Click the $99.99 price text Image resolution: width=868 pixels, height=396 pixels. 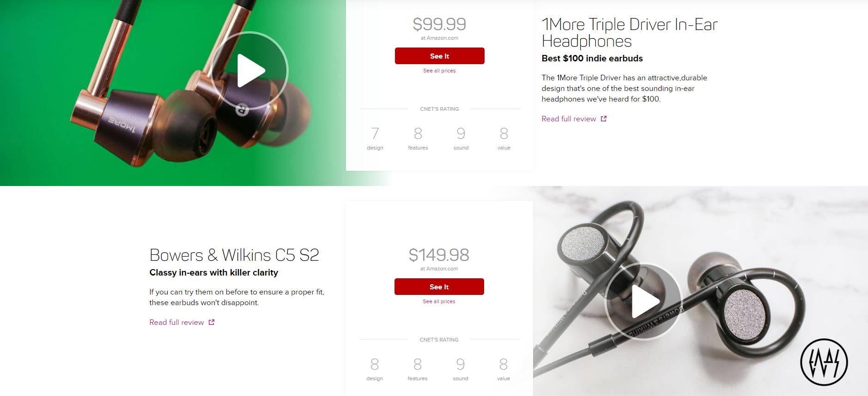[x=439, y=24]
